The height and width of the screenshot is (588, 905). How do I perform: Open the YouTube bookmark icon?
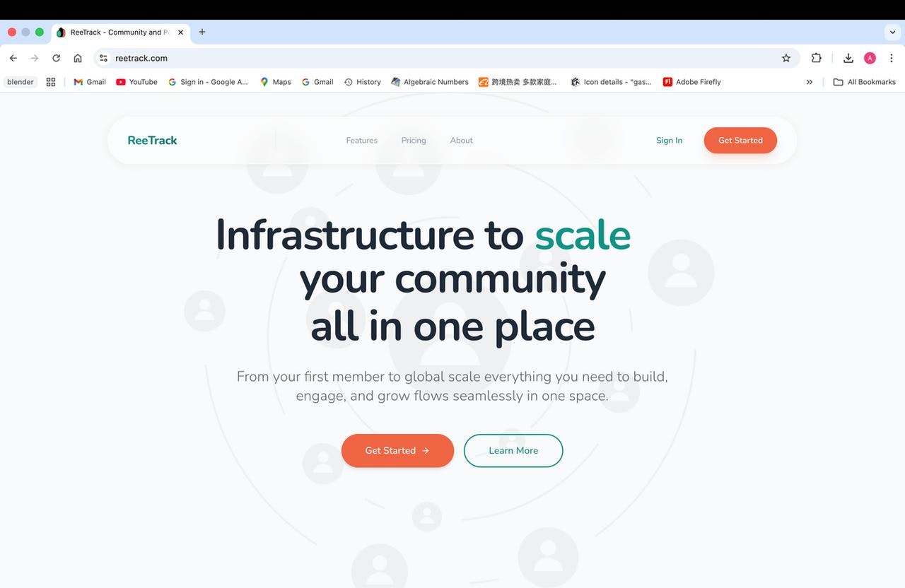[121, 81]
